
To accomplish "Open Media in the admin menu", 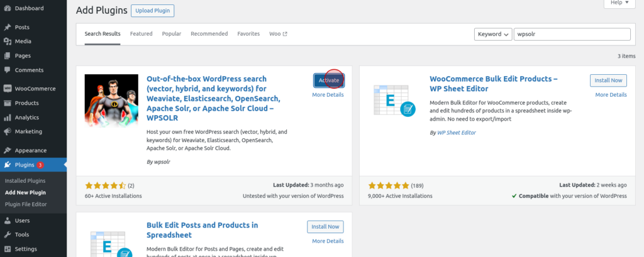I will 33,41.
